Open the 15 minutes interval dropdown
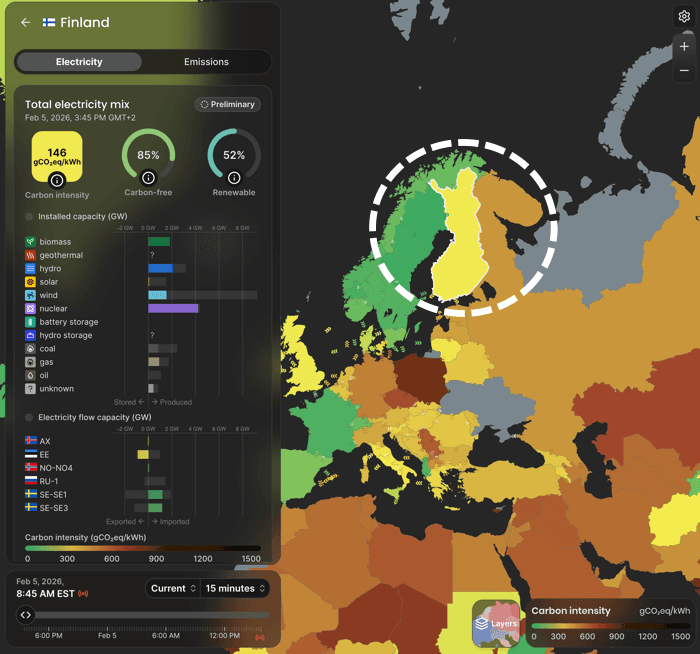This screenshot has width=700, height=654. [236, 588]
